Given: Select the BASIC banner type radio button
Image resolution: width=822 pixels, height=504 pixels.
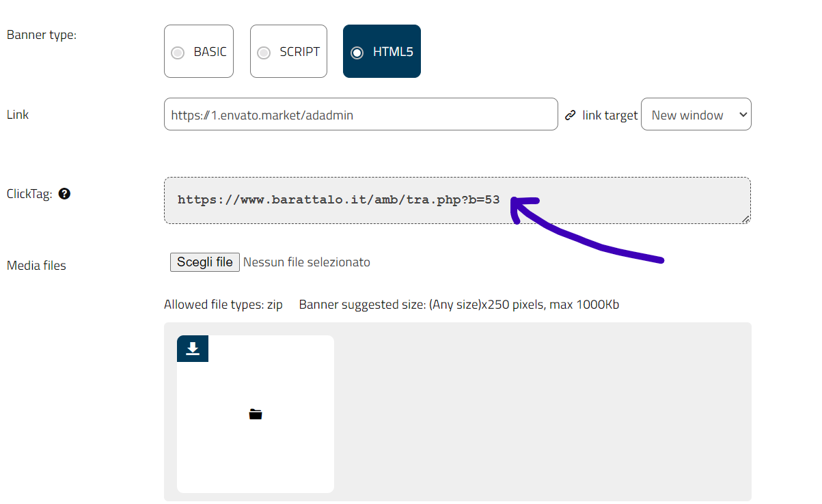Looking at the screenshot, I should 178,53.
